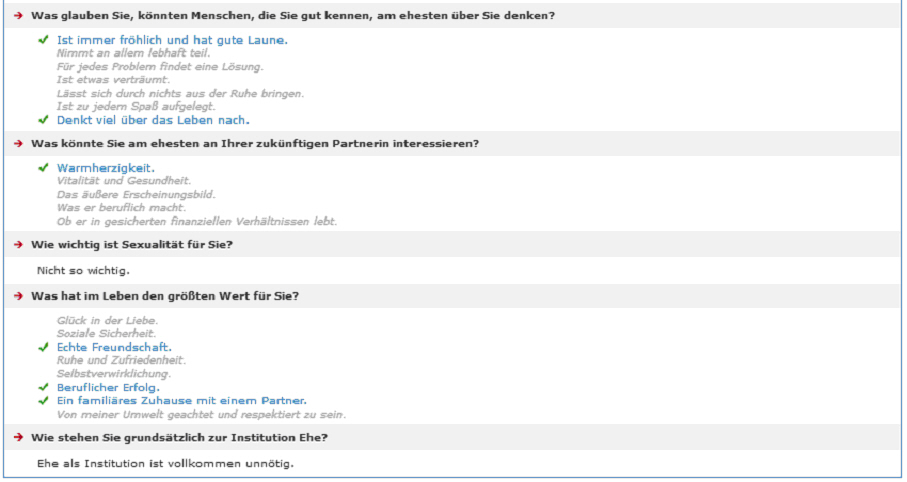Click red arrow beside 'Institution Ehe' question
The height and width of the screenshot is (482, 907).
pyautogui.click(x=19, y=437)
